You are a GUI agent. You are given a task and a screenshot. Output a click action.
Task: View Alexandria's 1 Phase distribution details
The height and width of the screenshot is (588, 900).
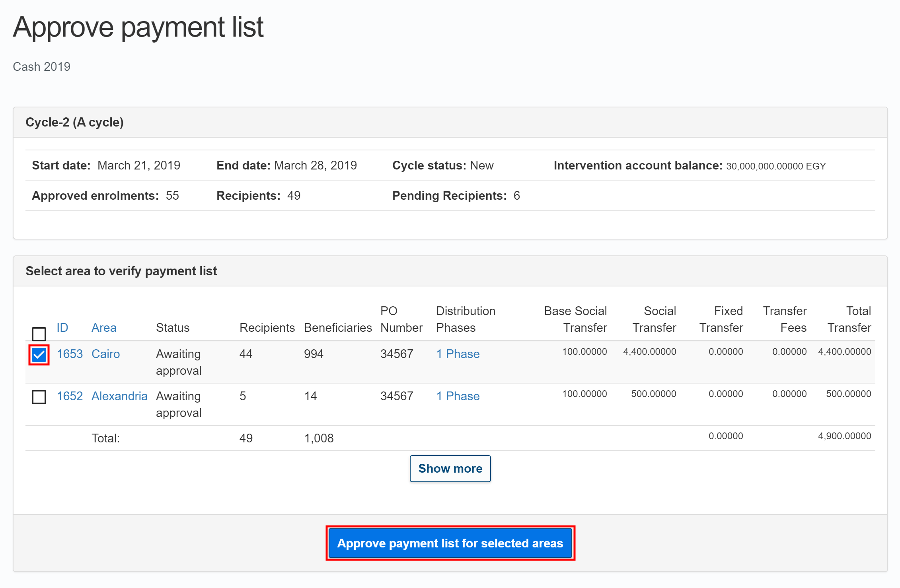458,396
